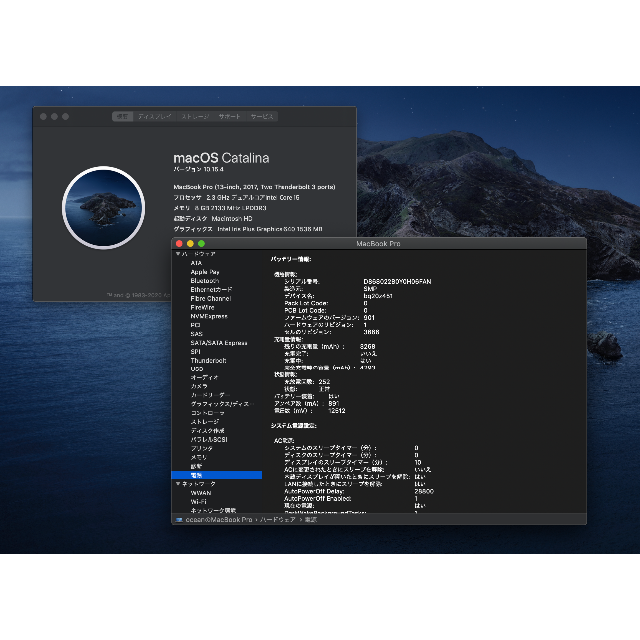640x640 pixels.
Task: Select PCI in the sidebar
Action: pyautogui.click(x=196, y=325)
